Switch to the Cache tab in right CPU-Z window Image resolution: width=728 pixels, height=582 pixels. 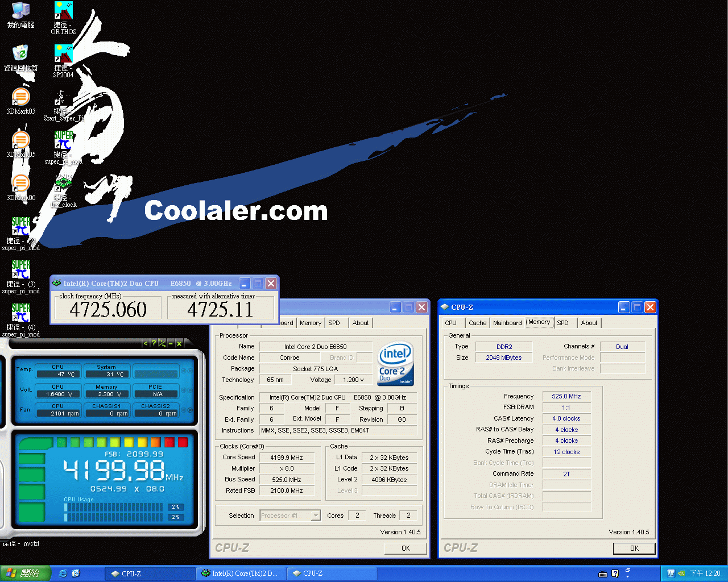(478, 323)
